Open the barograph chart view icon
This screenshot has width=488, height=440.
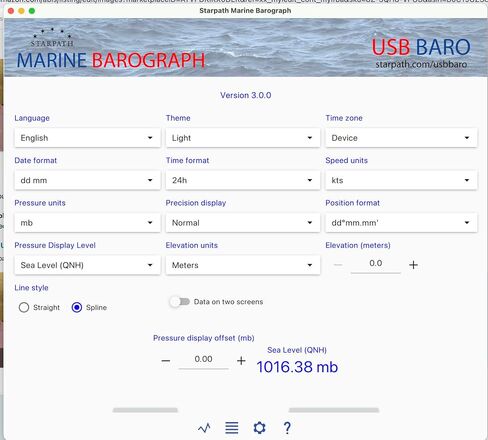[x=204, y=428]
